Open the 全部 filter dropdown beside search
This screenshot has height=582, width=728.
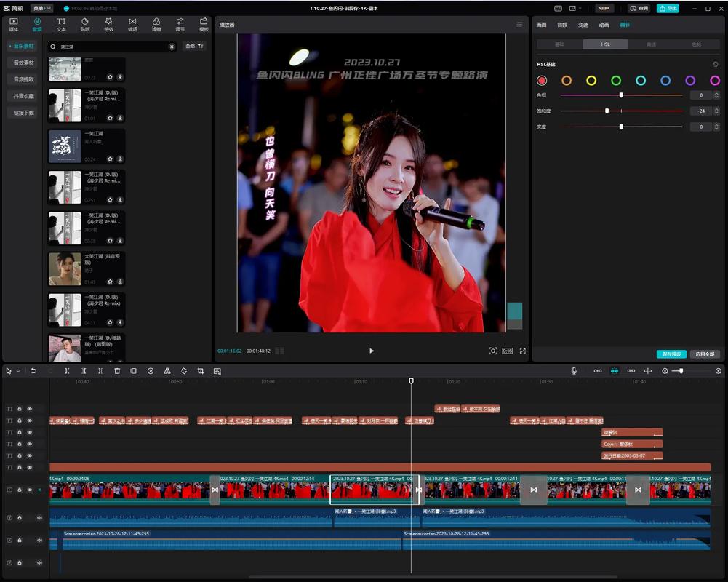(x=195, y=46)
